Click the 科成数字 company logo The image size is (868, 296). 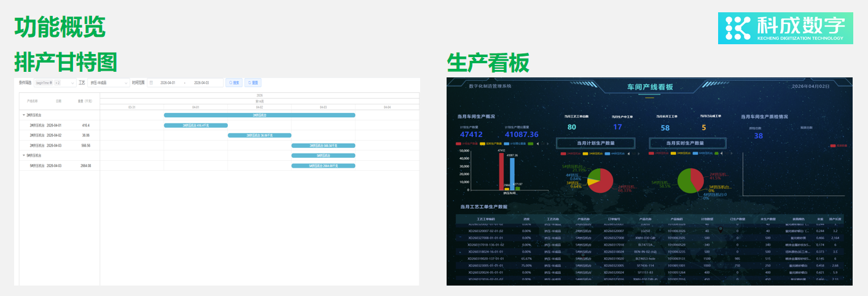[x=785, y=28]
